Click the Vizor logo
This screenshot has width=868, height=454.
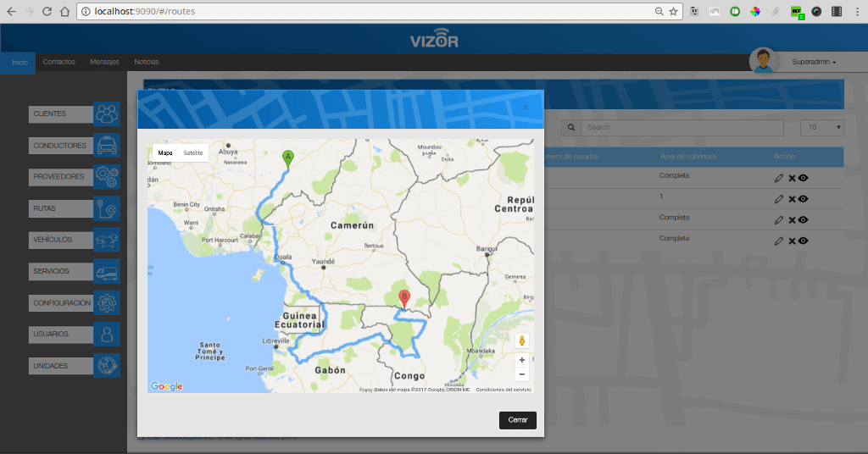434,39
